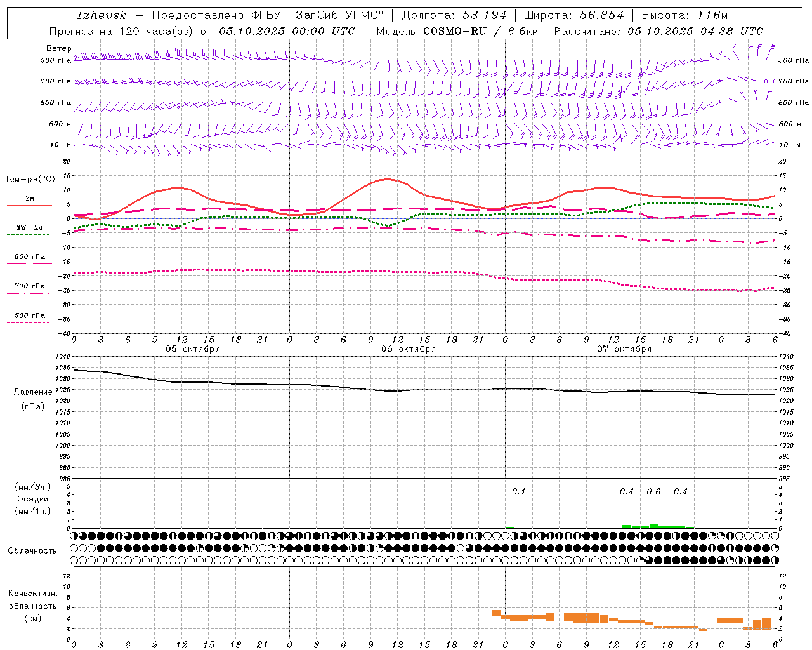Image resolution: width=812 pixels, height=650 pixels.
Task: Click the pink dotted "500 гПа" legend line
Action: tap(29, 322)
